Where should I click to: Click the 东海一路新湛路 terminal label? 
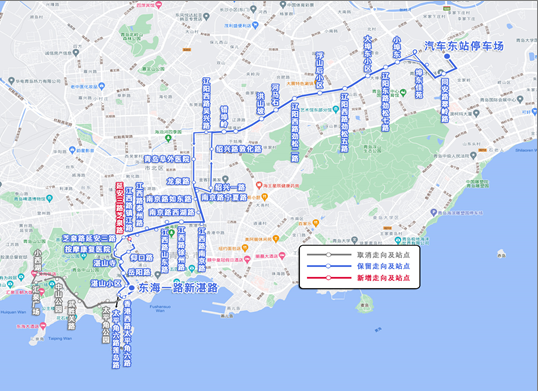[178, 288]
